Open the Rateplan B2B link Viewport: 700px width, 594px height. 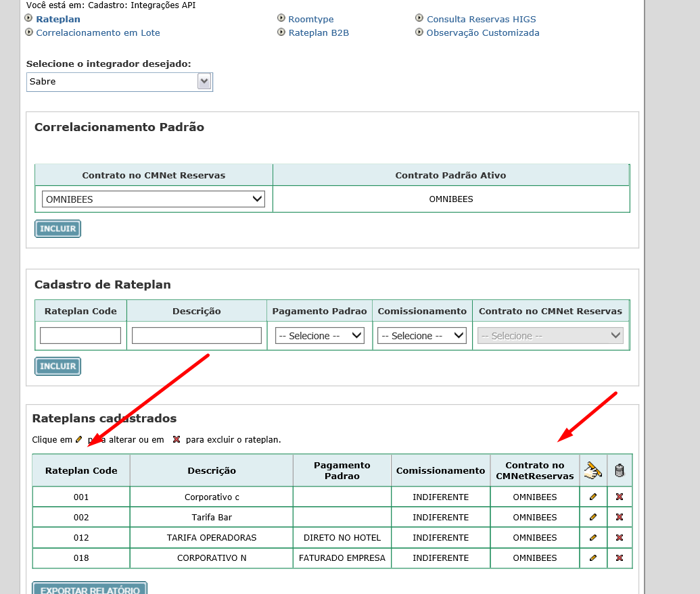319,32
